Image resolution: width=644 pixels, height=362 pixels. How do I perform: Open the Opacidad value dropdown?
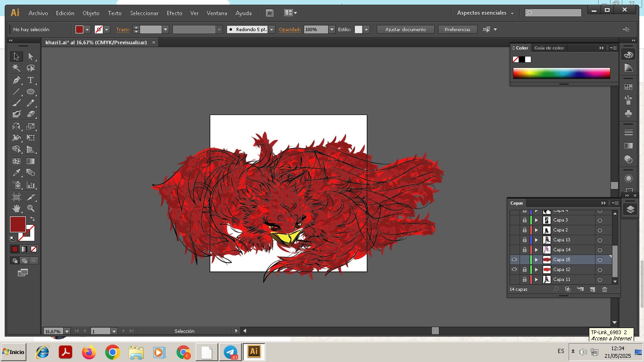(x=332, y=29)
